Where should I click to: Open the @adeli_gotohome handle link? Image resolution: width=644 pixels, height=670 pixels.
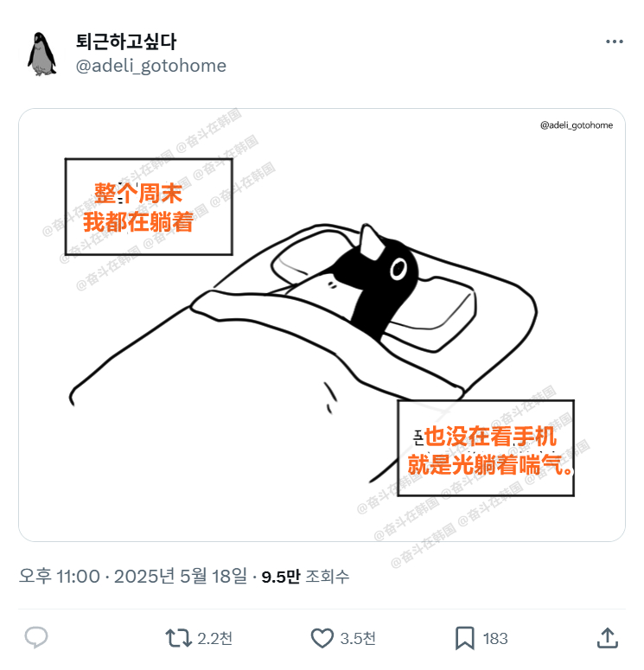coord(151,66)
